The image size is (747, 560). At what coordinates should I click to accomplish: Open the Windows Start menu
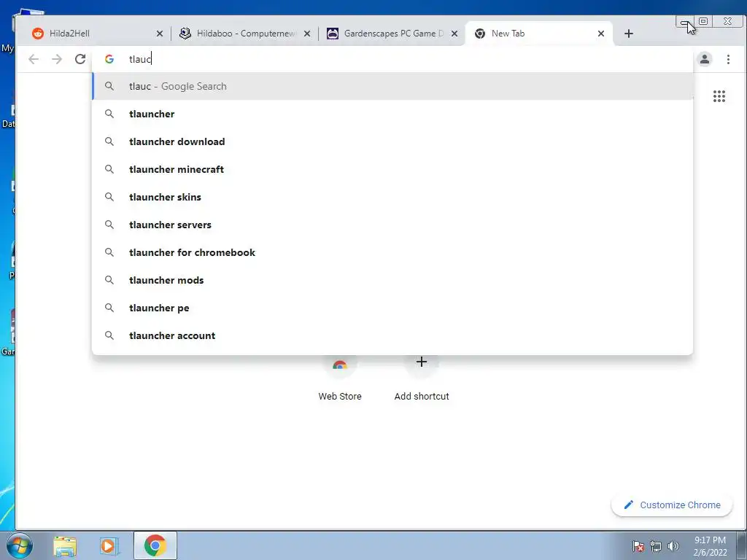pos(19,545)
